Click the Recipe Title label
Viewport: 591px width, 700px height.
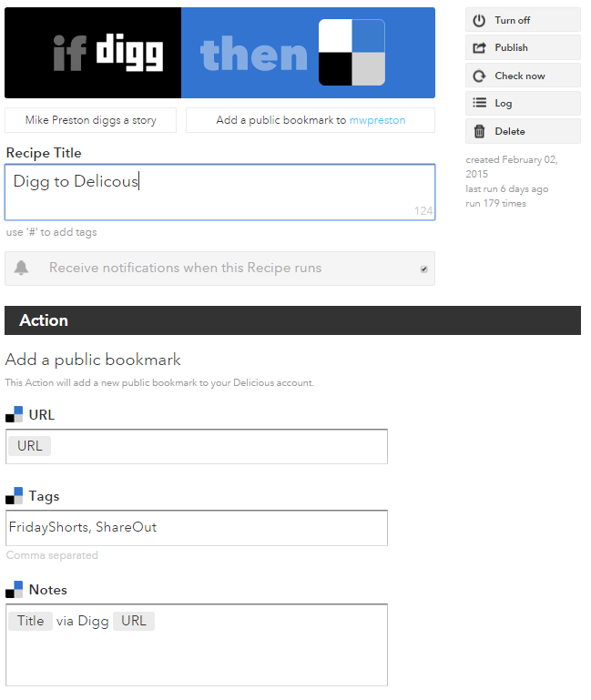click(x=44, y=153)
